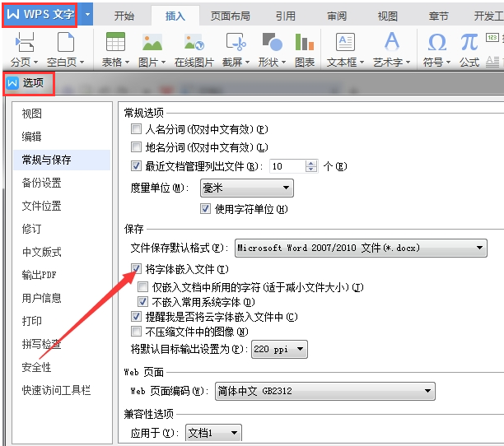Select 常规与保存 in the options sidebar
Screen dimensions: 504x446
click(x=62, y=160)
